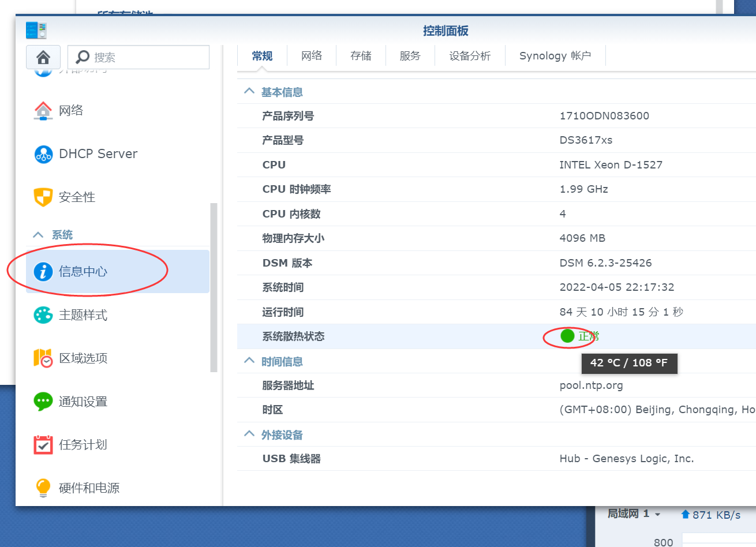Click CPU value INTEL Xeon D-1527
The width and height of the screenshot is (756, 547).
click(611, 165)
